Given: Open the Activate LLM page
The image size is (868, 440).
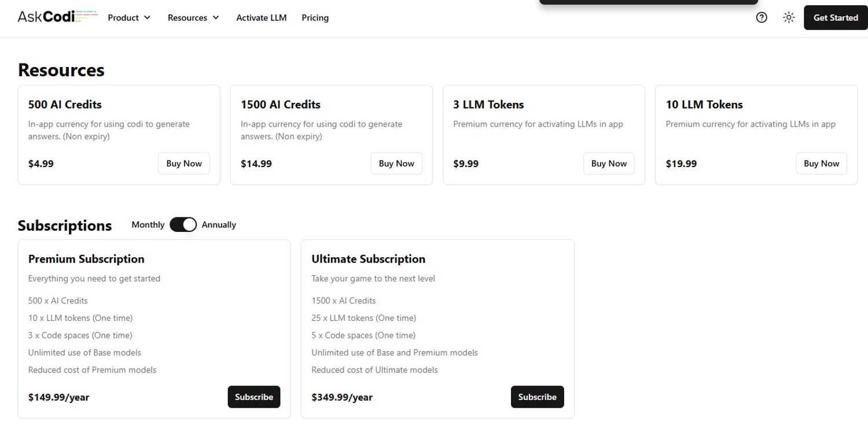Looking at the screenshot, I should tap(262, 17).
